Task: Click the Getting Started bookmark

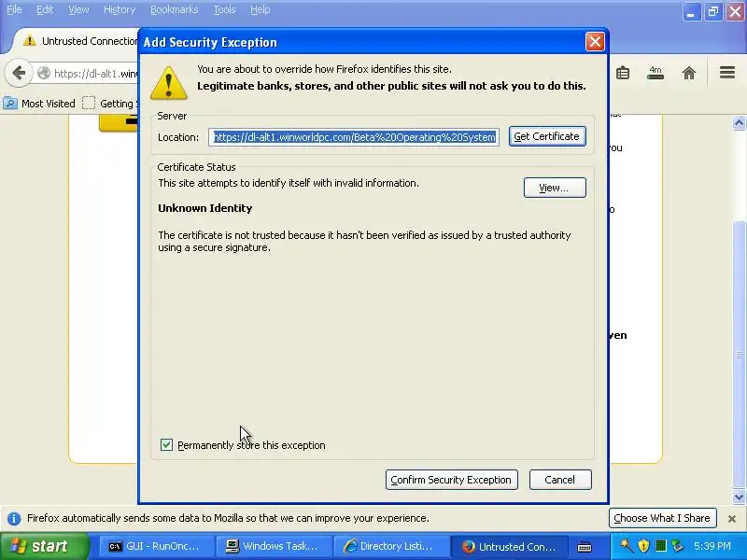Action: pyautogui.click(x=109, y=104)
